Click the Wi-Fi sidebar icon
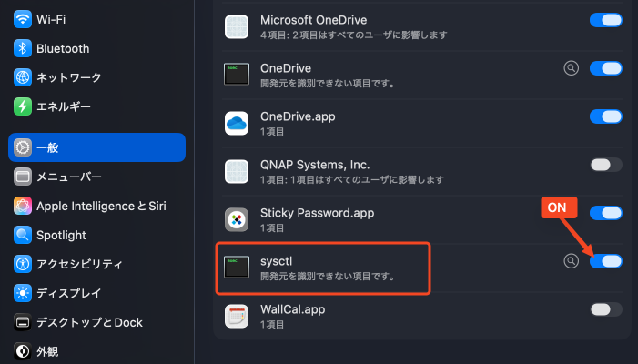This screenshot has height=364, width=638. [23, 19]
